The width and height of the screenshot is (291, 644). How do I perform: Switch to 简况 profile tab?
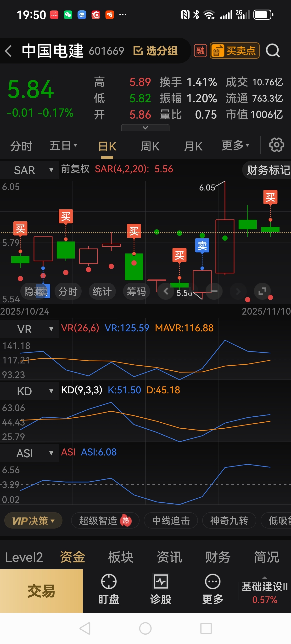pos(267,557)
